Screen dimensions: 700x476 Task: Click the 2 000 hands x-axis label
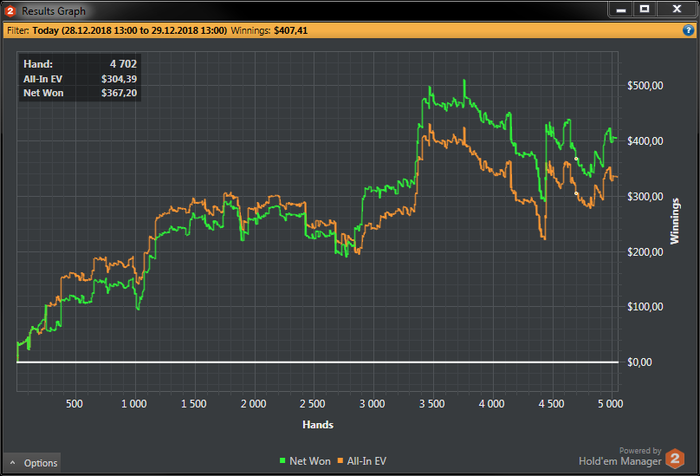point(254,404)
